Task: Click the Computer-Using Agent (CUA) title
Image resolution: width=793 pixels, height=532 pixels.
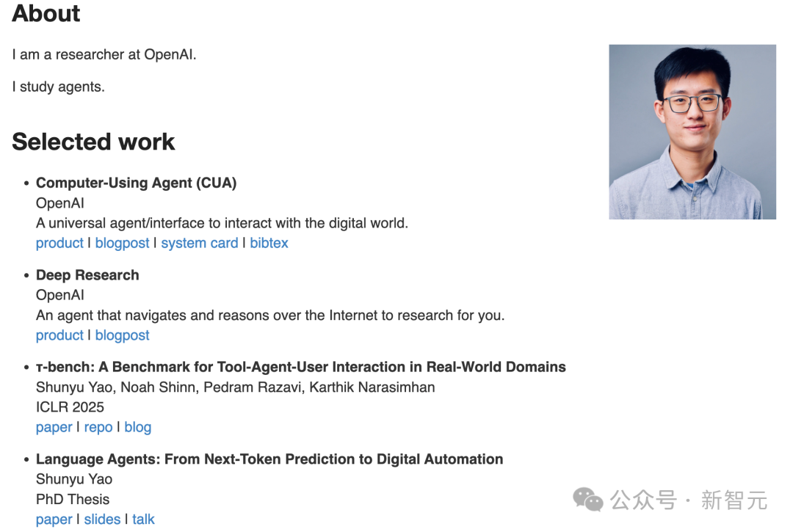Action: [136, 183]
